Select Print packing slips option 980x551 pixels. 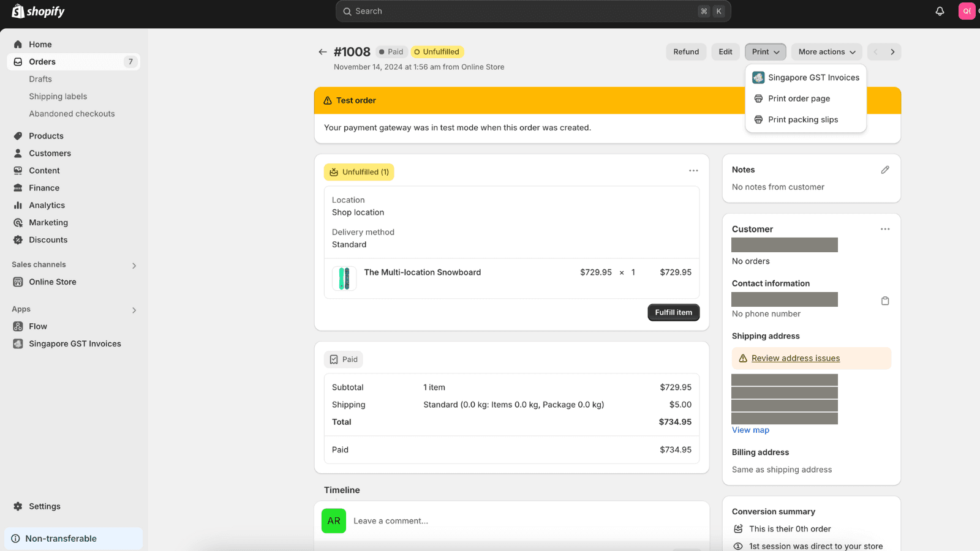802,120
